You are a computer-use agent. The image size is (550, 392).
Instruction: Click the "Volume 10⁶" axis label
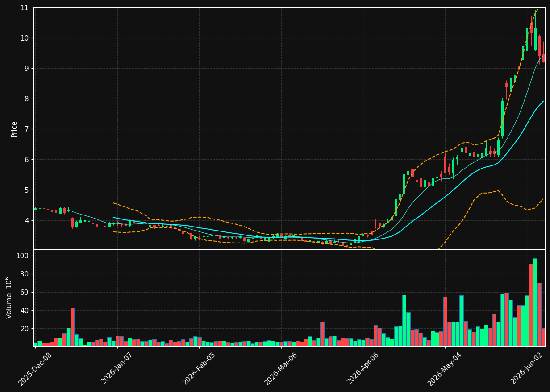coord(9,297)
